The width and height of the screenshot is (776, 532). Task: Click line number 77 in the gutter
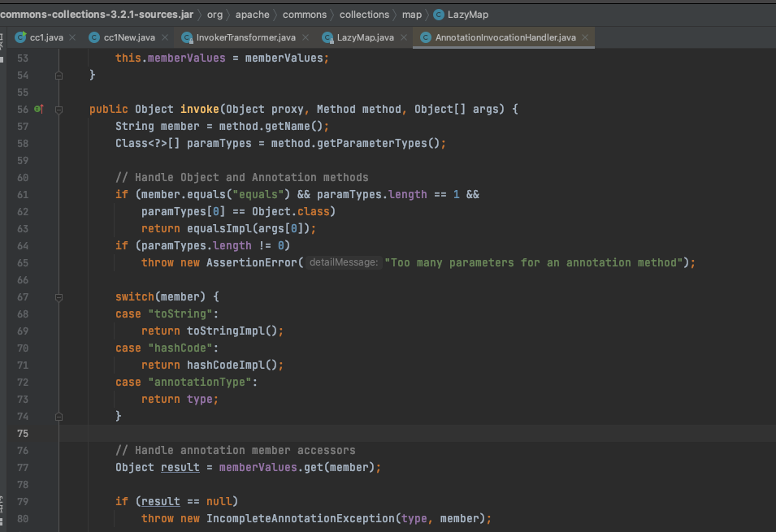23,468
